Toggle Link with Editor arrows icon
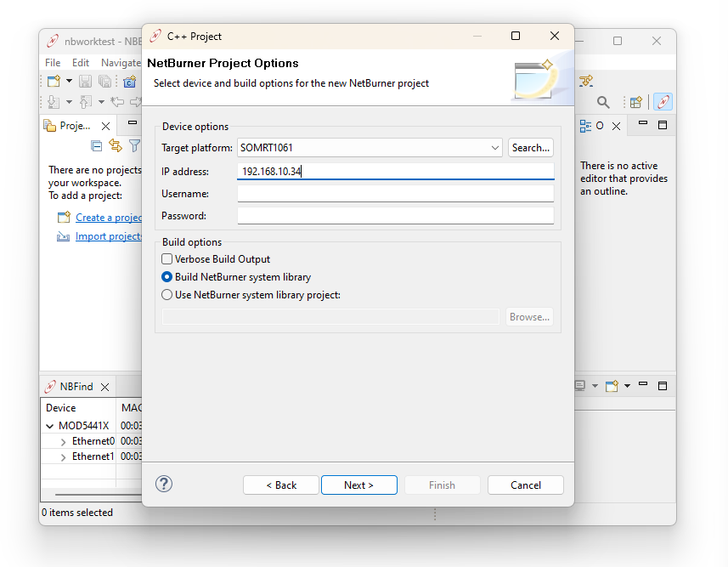Image resolution: width=728 pixels, height=567 pixels. click(x=116, y=146)
